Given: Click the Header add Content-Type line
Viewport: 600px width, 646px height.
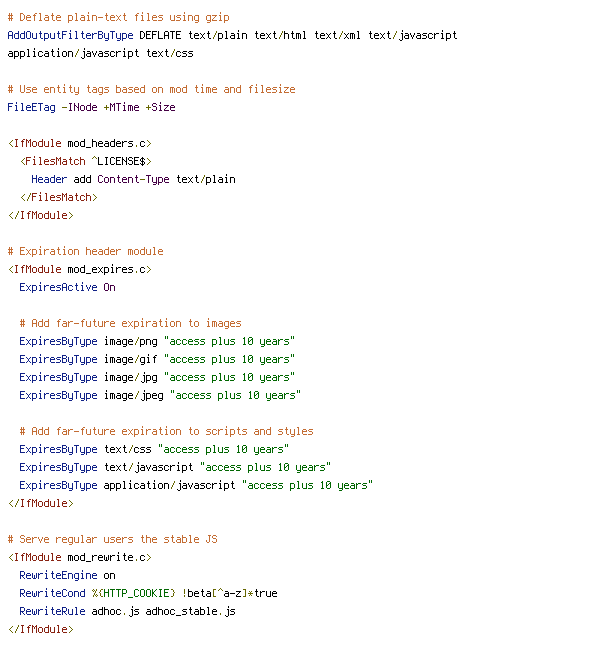Looking at the screenshot, I should click(x=134, y=180).
